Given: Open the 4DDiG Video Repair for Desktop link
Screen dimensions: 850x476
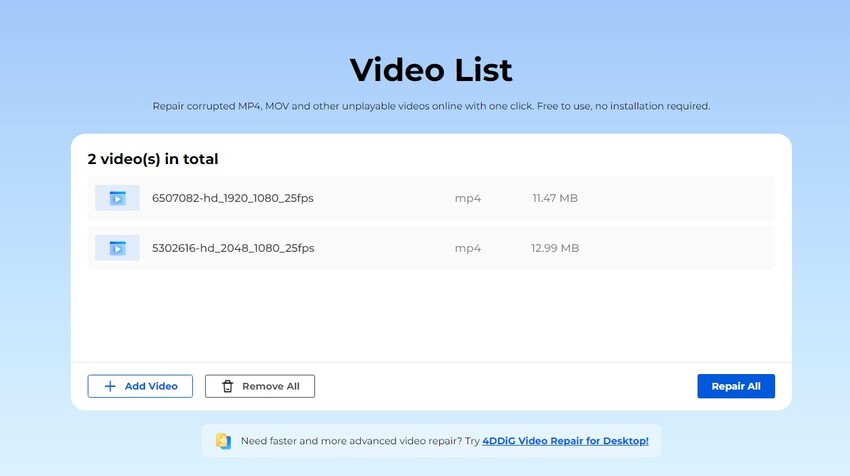Looking at the screenshot, I should (x=565, y=441).
